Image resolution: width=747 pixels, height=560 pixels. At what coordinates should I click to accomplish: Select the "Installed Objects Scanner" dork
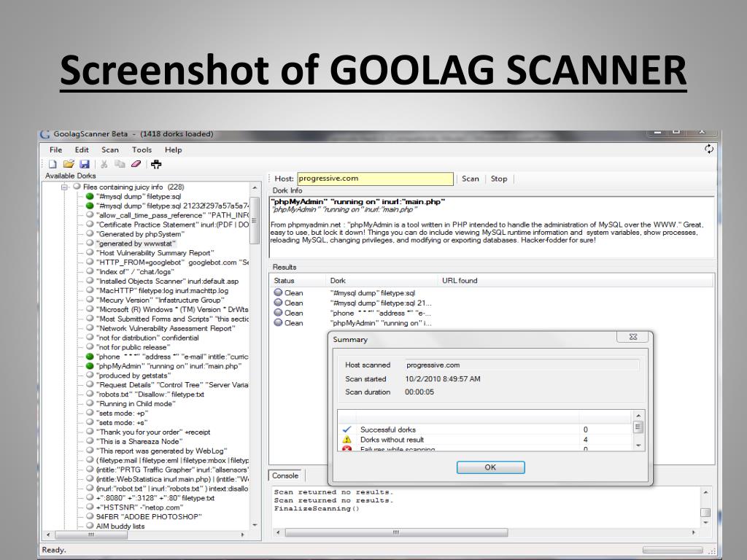tap(167, 281)
